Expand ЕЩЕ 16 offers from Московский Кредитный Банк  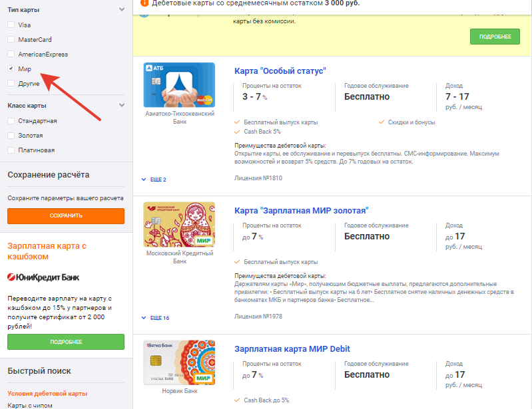(155, 318)
